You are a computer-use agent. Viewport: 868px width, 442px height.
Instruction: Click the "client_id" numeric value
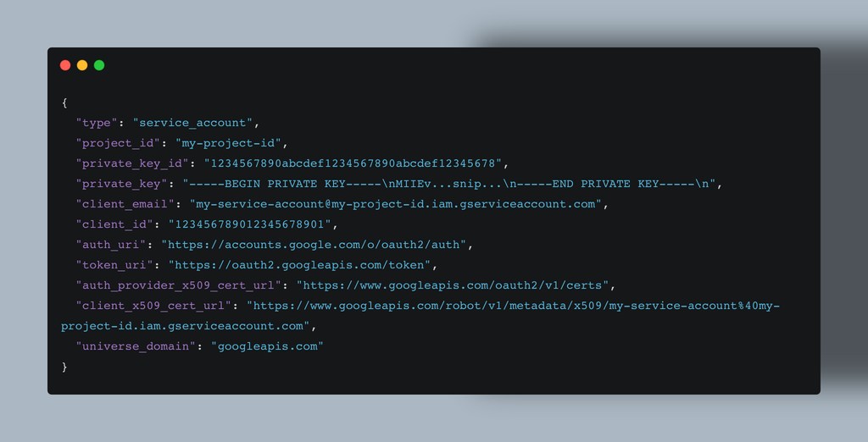click(x=250, y=224)
